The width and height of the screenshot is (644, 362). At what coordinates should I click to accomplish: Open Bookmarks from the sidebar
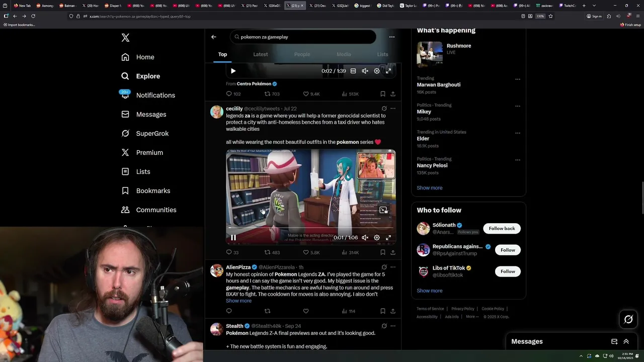point(146,191)
